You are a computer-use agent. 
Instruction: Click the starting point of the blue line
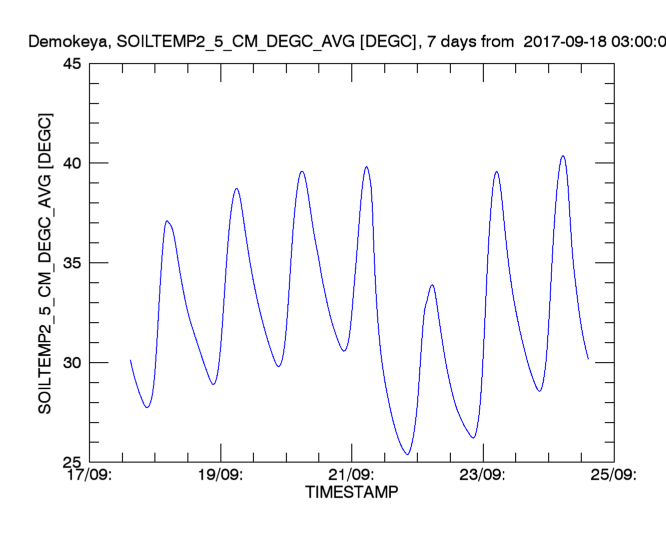tap(130, 360)
